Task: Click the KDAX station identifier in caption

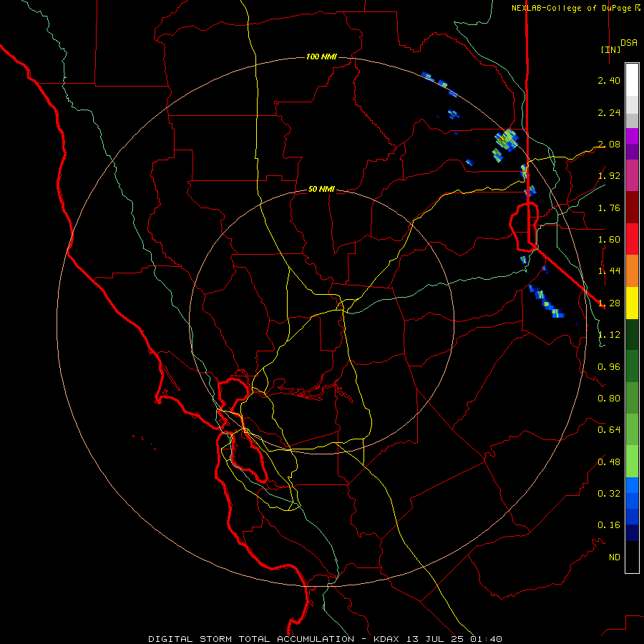Action: (388, 639)
